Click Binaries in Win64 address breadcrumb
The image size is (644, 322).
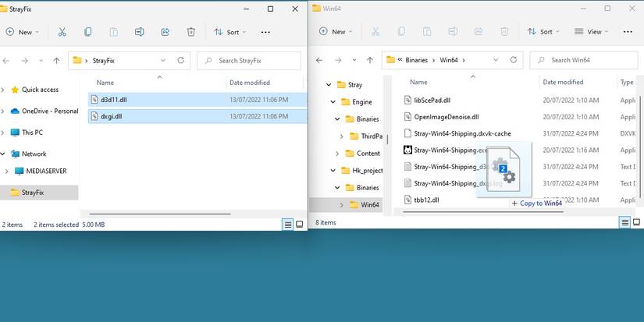417,60
